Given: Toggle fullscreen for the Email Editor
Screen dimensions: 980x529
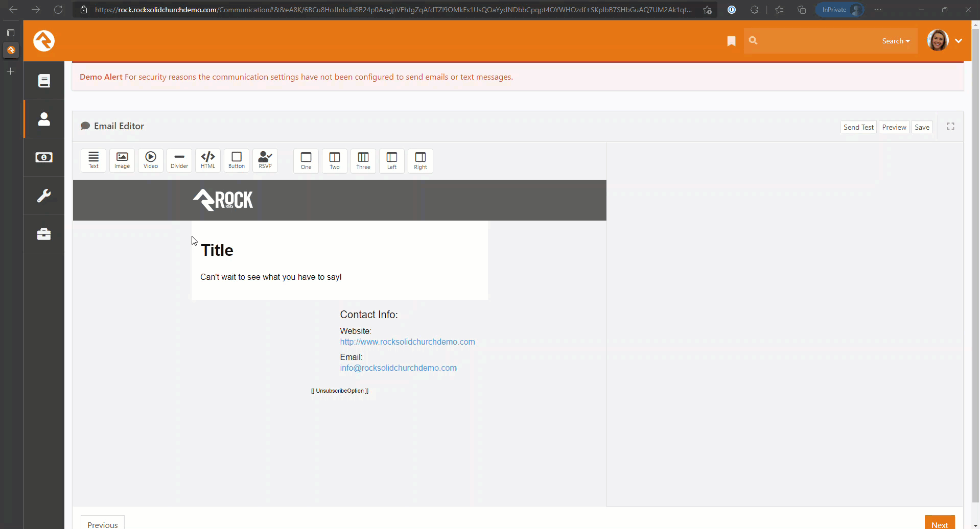Looking at the screenshot, I should tap(950, 126).
